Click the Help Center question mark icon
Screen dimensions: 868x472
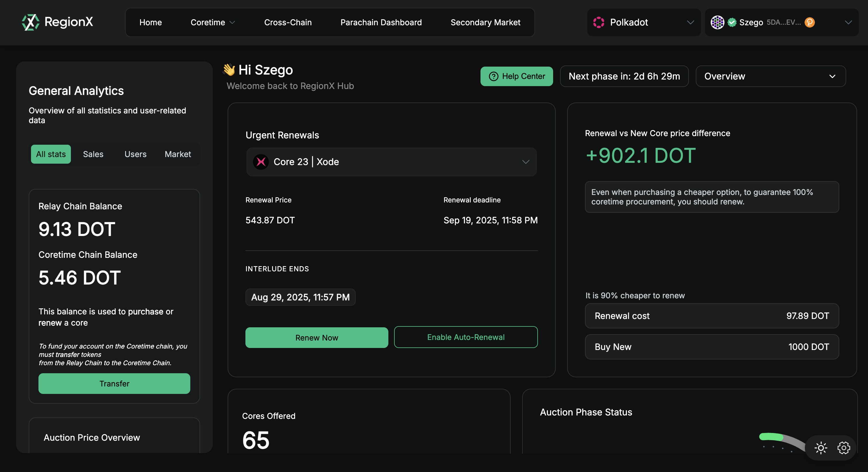pyautogui.click(x=493, y=76)
